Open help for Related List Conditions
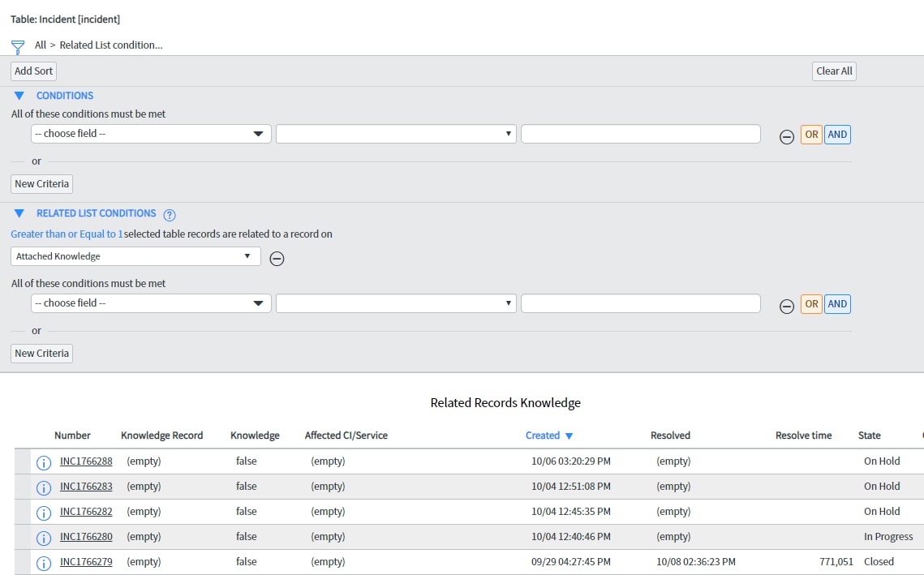The width and height of the screenshot is (924, 575). (169, 213)
